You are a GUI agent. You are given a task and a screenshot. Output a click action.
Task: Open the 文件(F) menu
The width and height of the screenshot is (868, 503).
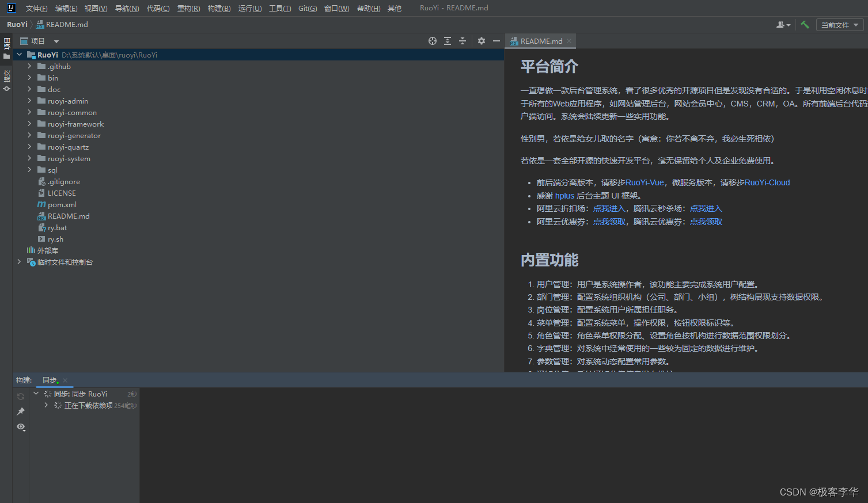(x=36, y=8)
